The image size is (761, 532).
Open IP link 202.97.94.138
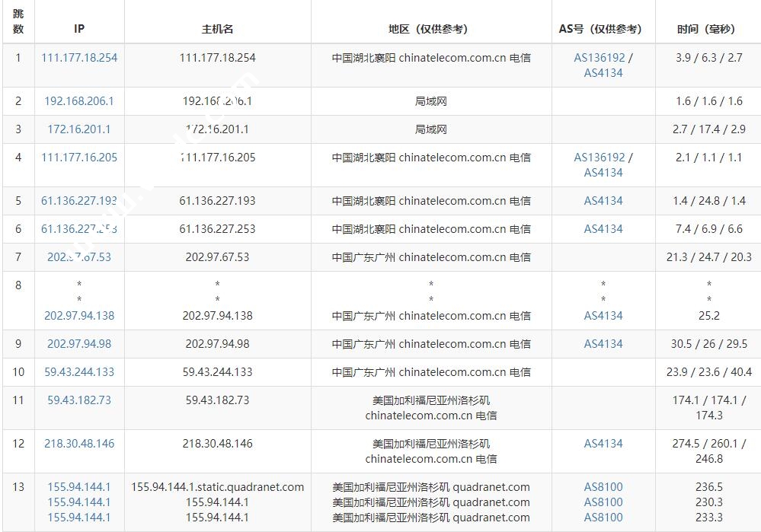(x=79, y=316)
